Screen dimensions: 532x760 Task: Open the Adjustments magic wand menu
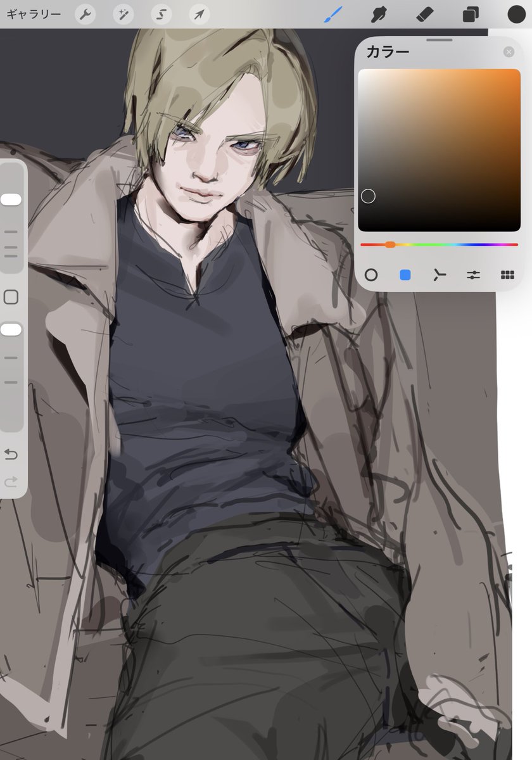(x=123, y=14)
